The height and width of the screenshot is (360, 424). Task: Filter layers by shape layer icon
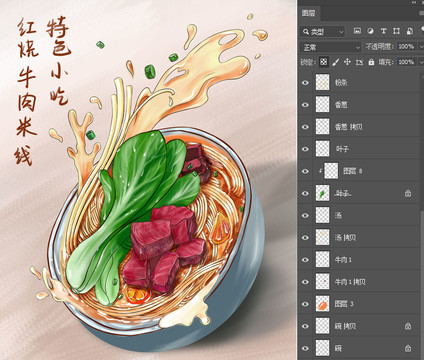[396, 31]
